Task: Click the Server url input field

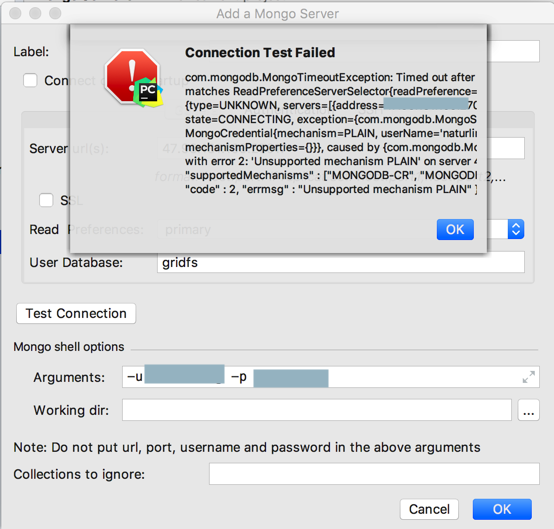Action: [x=506, y=148]
